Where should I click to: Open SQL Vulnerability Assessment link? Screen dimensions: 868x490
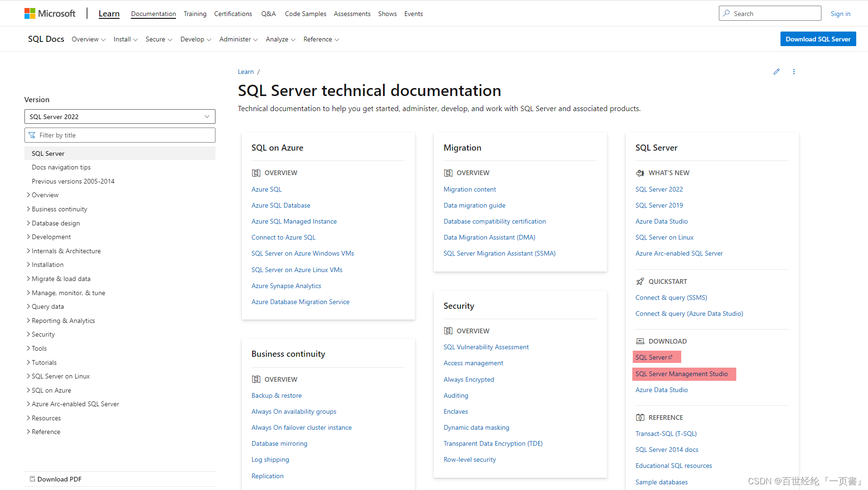click(x=486, y=347)
